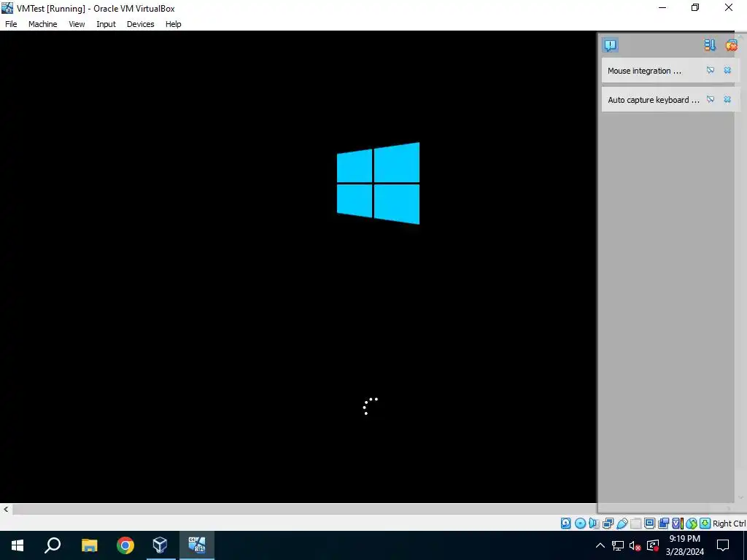The height and width of the screenshot is (560, 747).
Task: Click the Windows logo in the VM display
Action: point(379,183)
